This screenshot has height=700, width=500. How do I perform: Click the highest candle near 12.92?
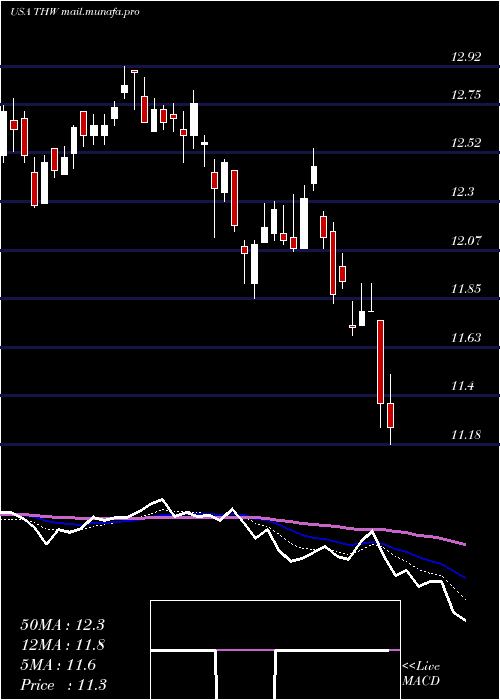click(125, 88)
